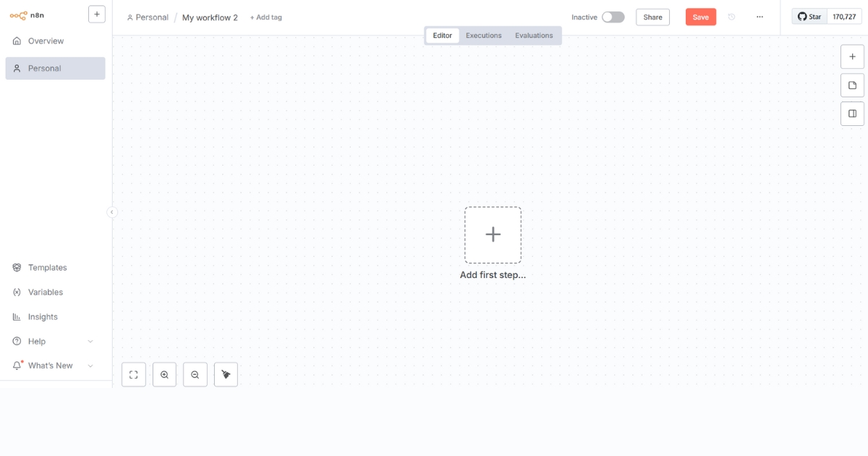
Task: Click the Share button
Action: coord(652,17)
